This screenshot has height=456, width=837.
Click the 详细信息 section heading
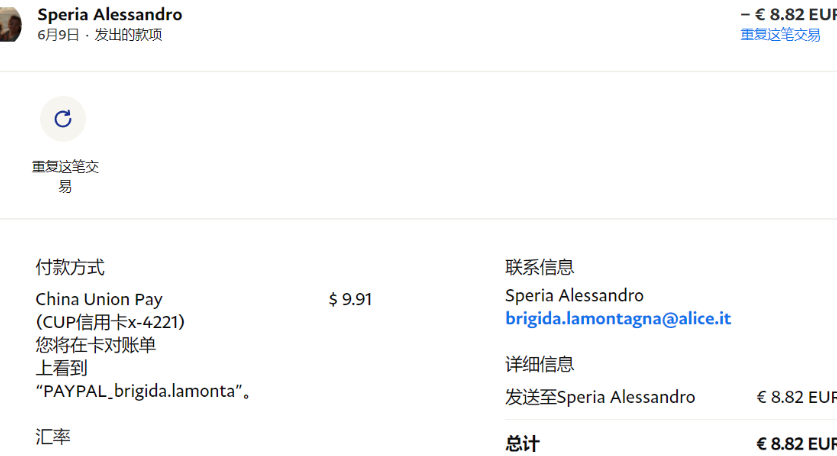click(x=540, y=364)
